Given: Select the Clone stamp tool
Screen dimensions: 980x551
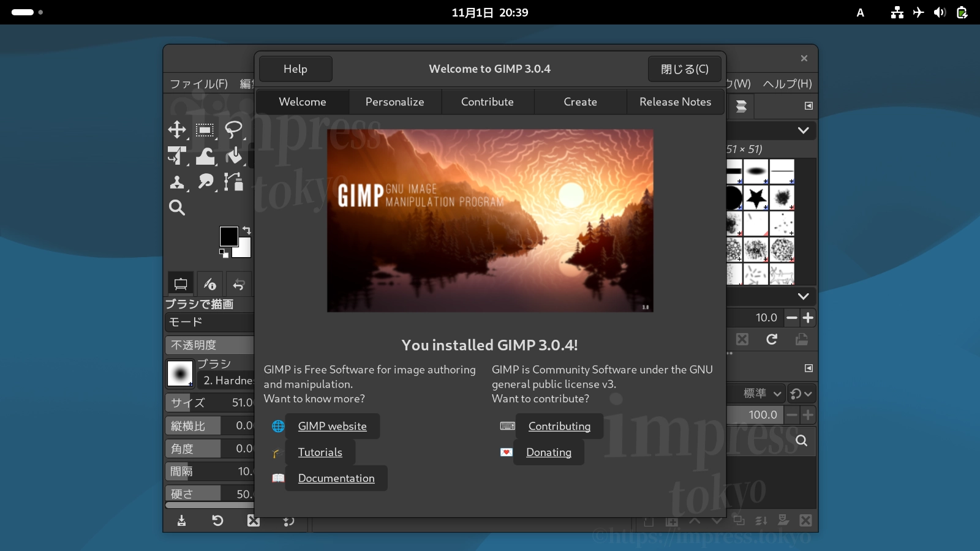Looking at the screenshot, I should pos(177,182).
